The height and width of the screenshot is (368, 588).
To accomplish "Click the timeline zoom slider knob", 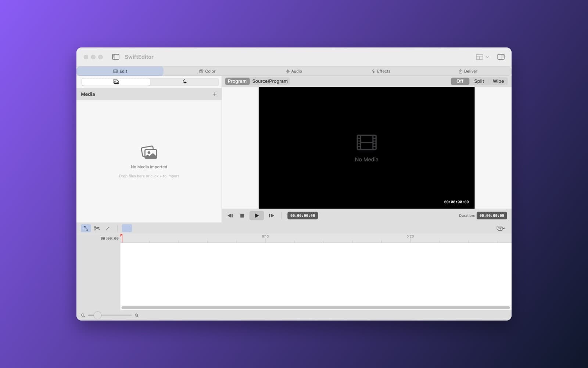I will pyautogui.click(x=97, y=315).
